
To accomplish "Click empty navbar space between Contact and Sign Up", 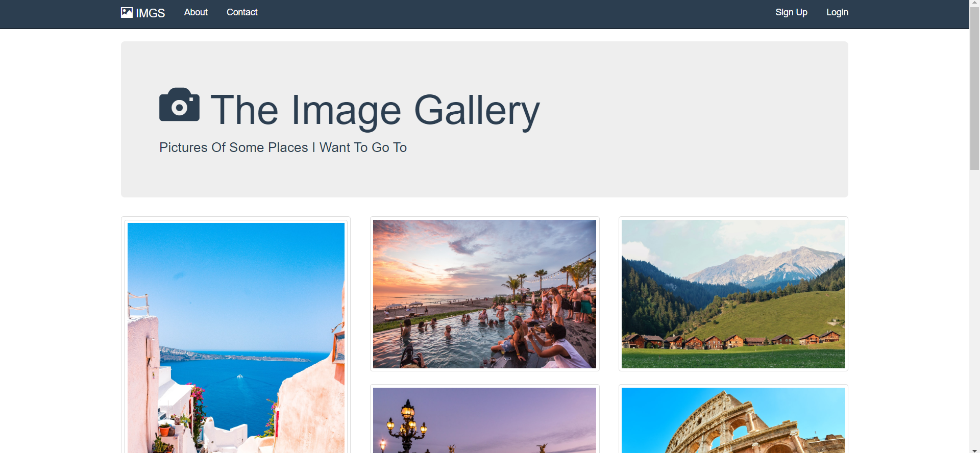I will (510, 13).
